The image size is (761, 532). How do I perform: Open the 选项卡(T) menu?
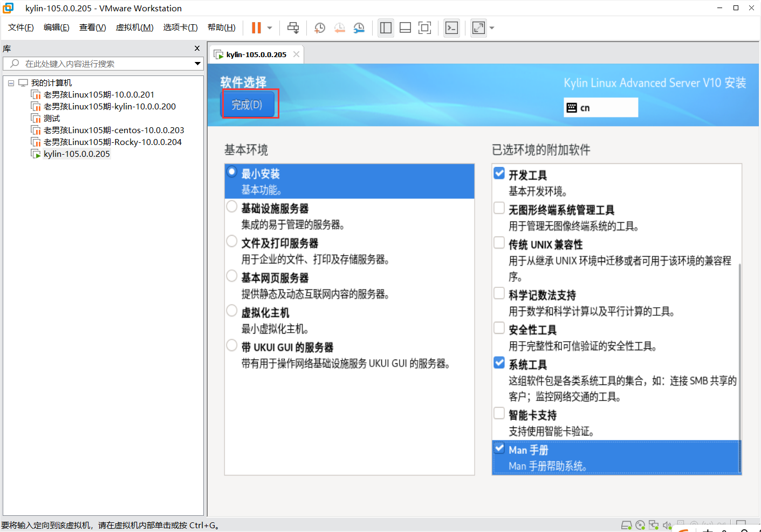[x=181, y=27]
